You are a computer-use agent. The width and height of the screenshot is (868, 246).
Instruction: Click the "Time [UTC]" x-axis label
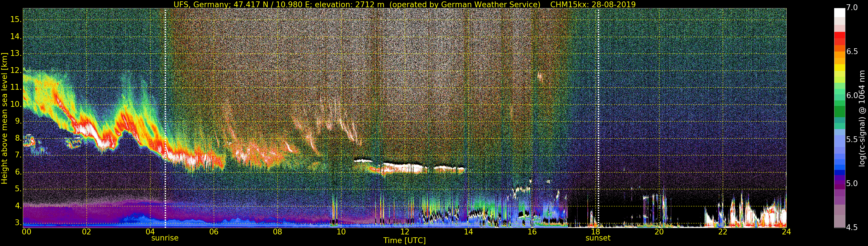pyautogui.click(x=404, y=240)
